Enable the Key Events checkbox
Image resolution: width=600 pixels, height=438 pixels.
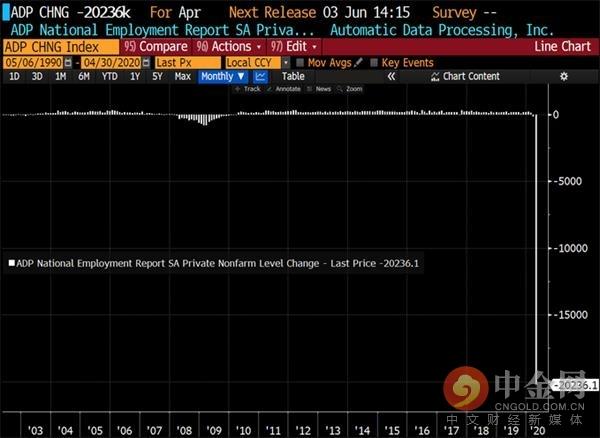click(x=374, y=62)
